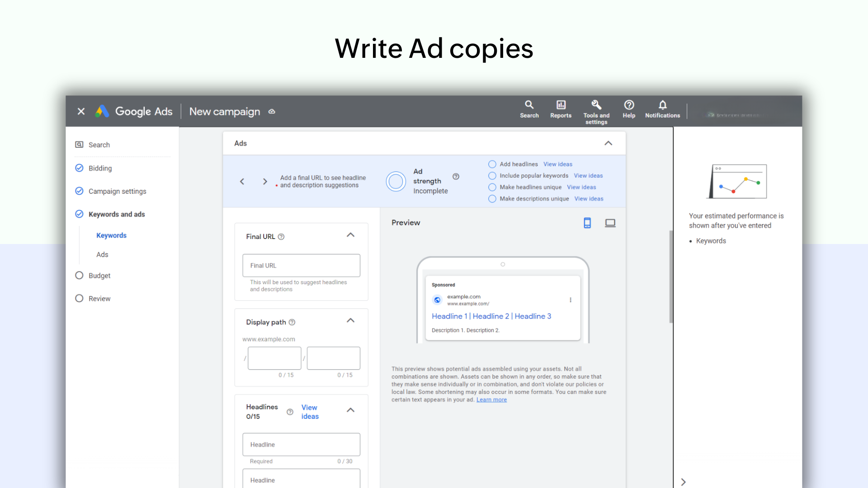Image resolution: width=868 pixels, height=488 pixels.
Task: Switch preview to desktop view
Action: [x=610, y=222]
